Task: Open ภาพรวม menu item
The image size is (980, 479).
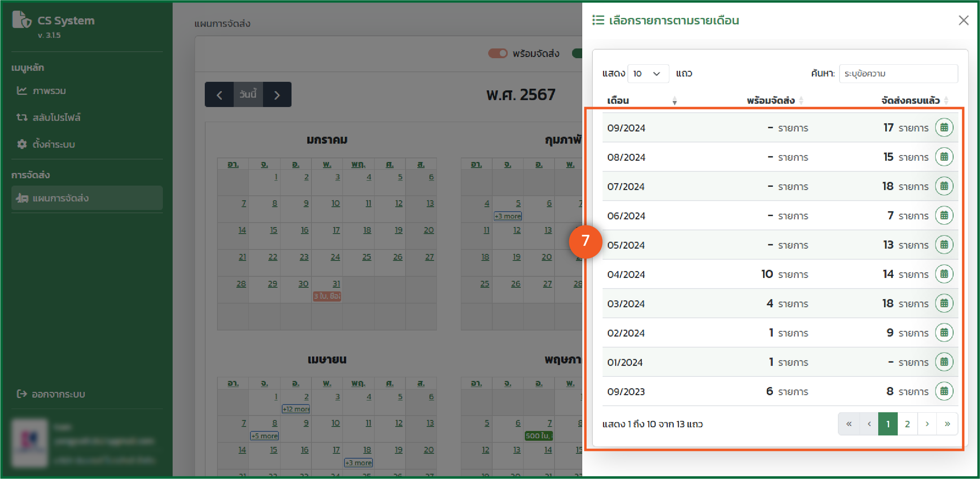Action: (x=49, y=91)
